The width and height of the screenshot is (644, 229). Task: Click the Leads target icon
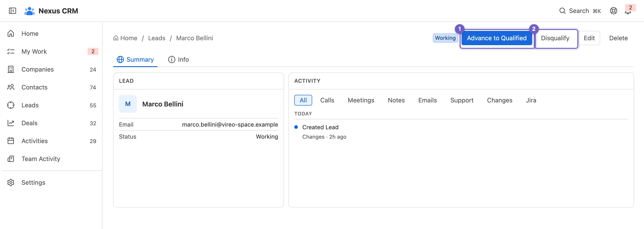tap(11, 105)
